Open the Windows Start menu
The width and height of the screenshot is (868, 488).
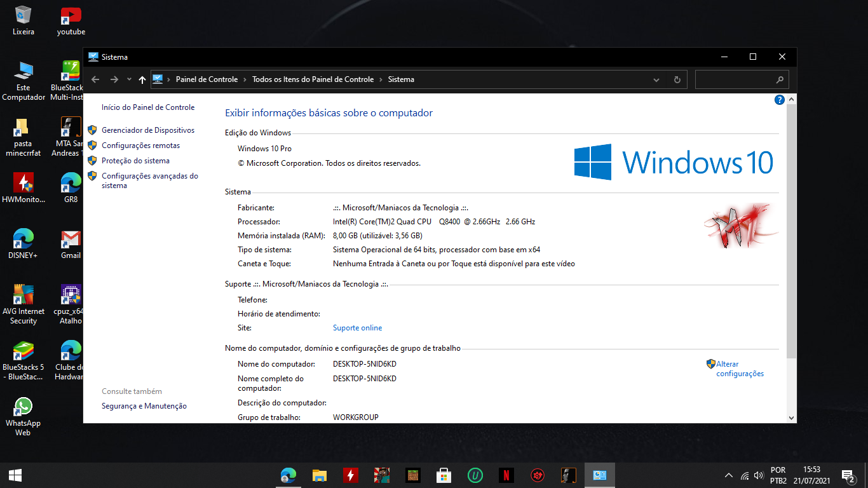[x=15, y=475]
